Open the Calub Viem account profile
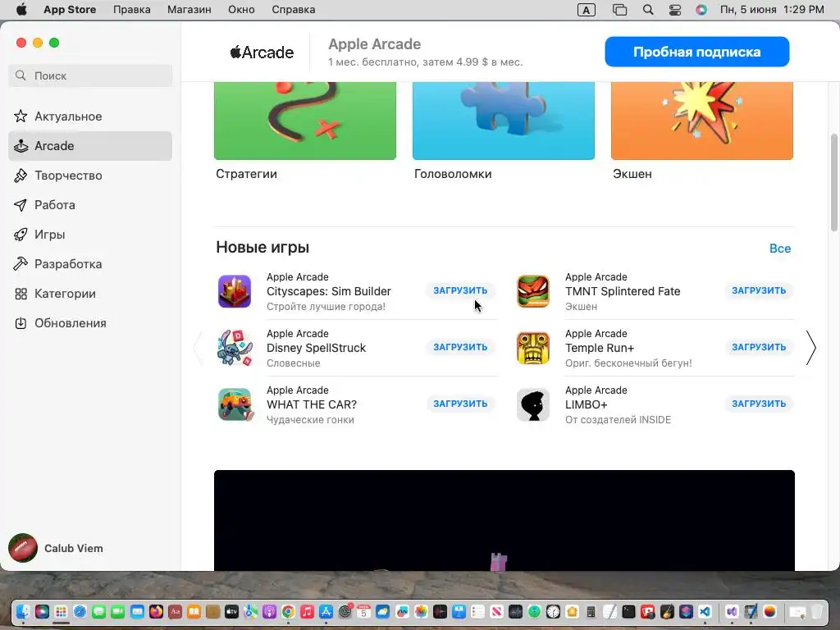 (x=56, y=548)
